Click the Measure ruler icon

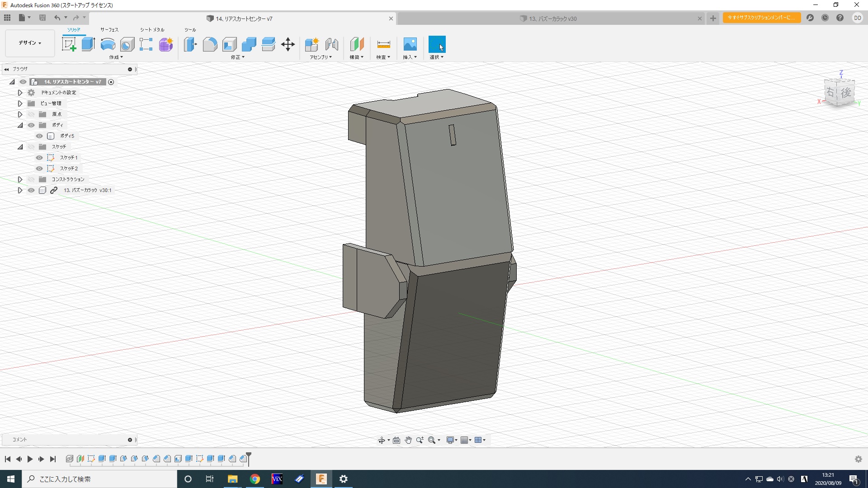coord(383,44)
